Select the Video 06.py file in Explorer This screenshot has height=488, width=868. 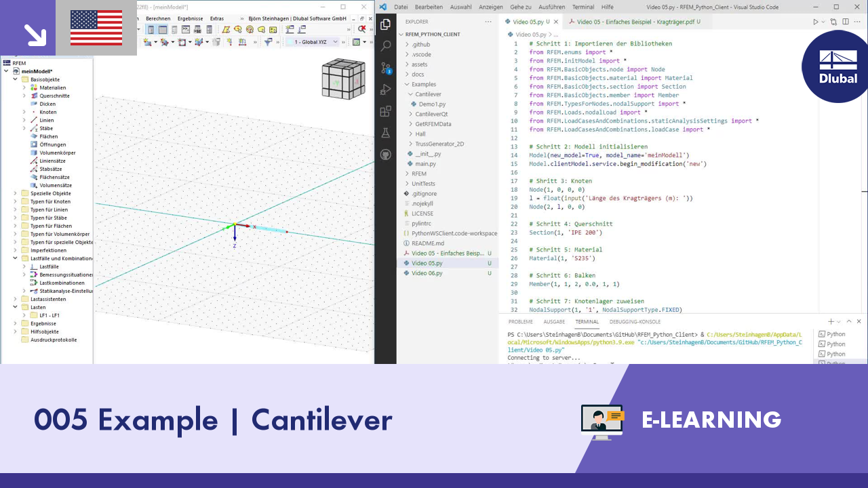coord(428,273)
